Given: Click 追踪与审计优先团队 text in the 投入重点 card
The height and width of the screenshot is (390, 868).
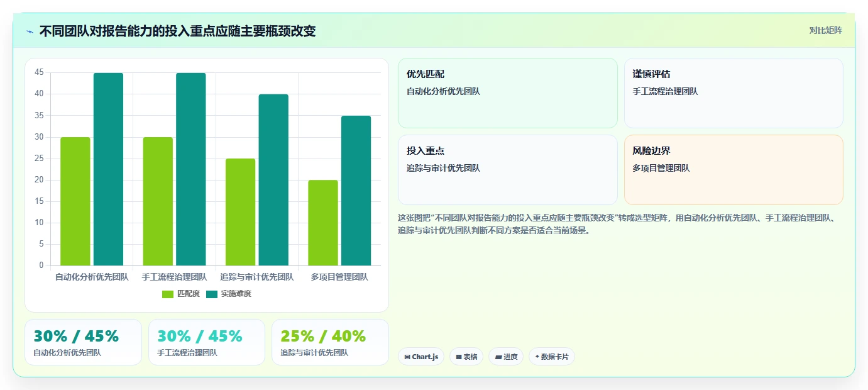Looking at the screenshot, I should pyautogui.click(x=443, y=168).
